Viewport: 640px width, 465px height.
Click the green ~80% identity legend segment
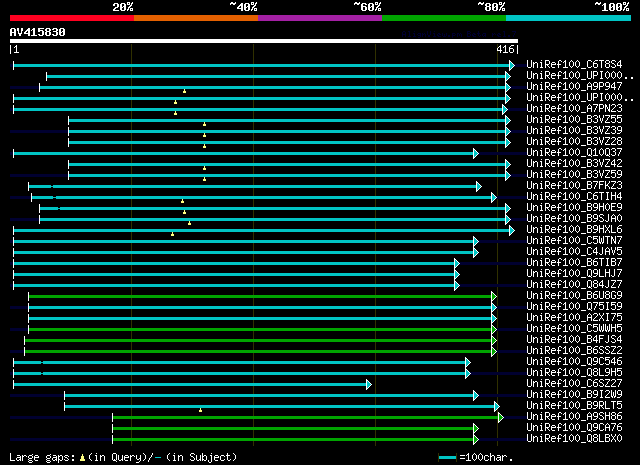[444, 18]
